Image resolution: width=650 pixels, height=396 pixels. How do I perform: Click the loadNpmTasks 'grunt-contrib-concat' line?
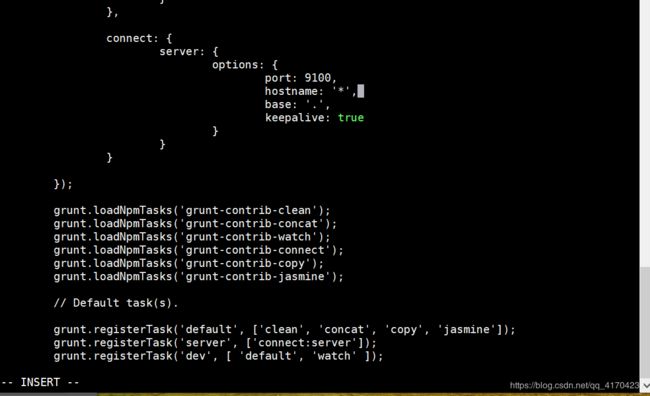coord(195,224)
